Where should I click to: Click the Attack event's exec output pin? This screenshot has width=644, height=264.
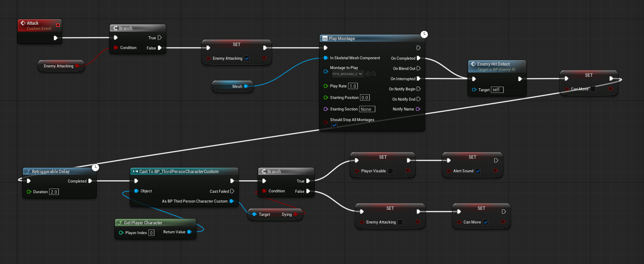point(55,38)
